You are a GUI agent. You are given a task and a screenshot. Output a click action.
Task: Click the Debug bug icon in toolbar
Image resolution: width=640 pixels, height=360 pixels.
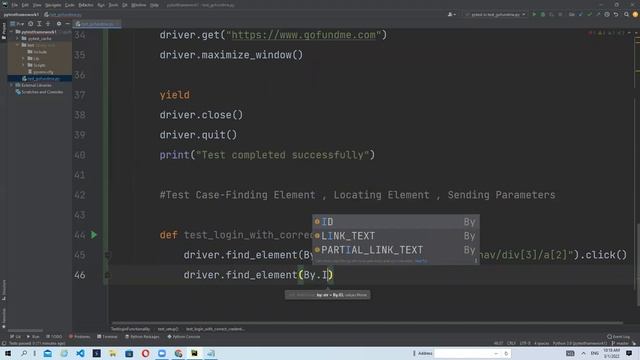point(543,14)
